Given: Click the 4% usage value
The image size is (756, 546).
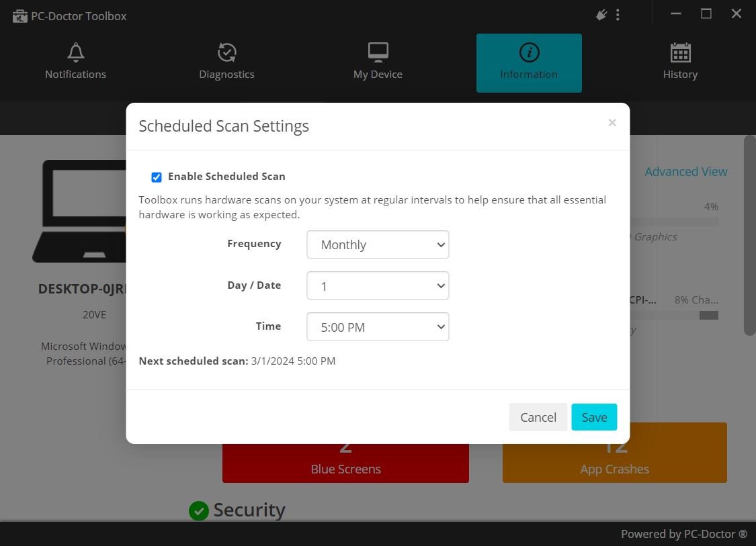Looking at the screenshot, I should [711, 207].
